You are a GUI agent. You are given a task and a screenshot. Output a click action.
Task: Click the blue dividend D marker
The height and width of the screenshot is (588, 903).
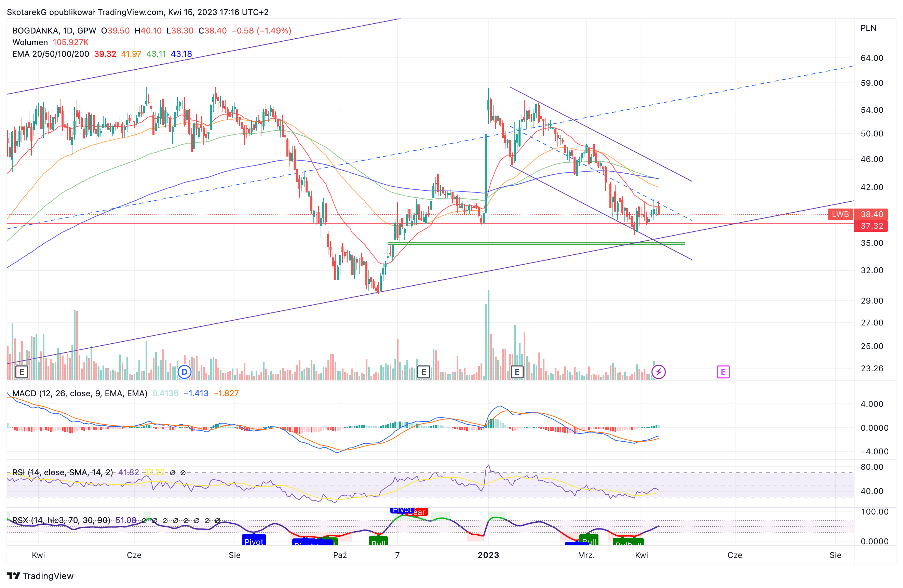[x=185, y=372]
